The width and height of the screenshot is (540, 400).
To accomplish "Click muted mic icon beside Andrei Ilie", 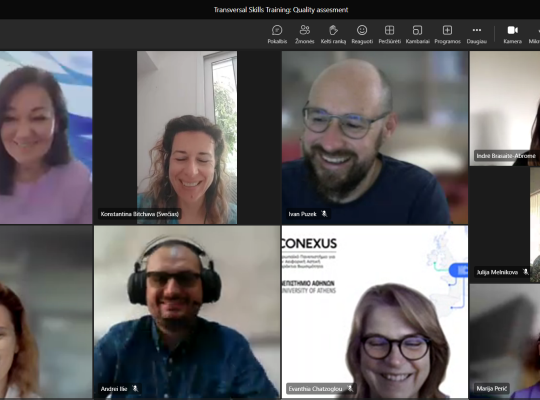I will coord(135,388).
